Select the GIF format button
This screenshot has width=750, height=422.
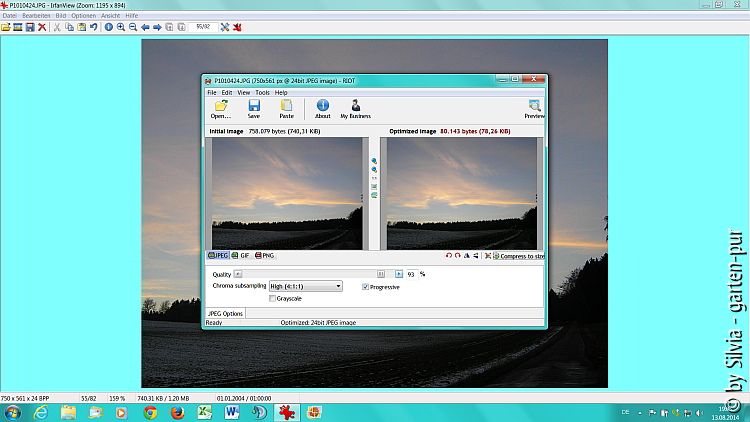pos(240,256)
